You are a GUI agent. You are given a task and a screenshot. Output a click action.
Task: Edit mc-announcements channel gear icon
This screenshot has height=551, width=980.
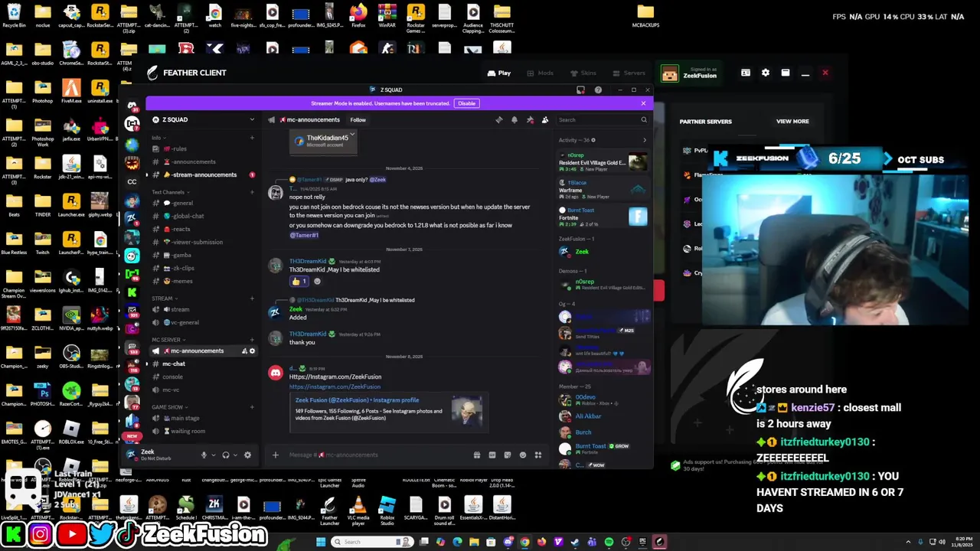(x=252, y=351)
